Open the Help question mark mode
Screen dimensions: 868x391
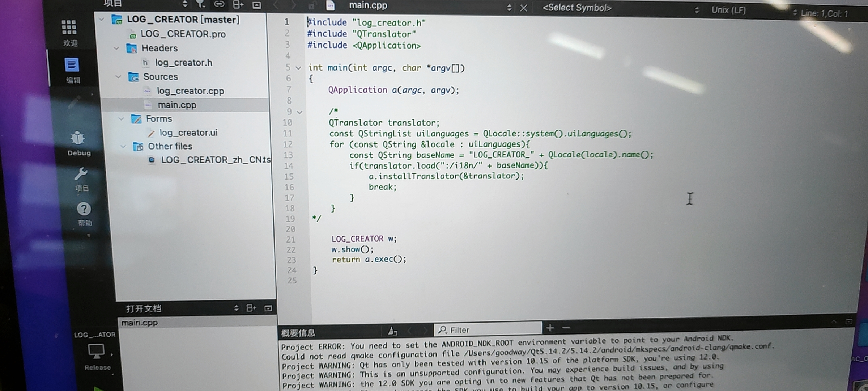pos(84,209)
